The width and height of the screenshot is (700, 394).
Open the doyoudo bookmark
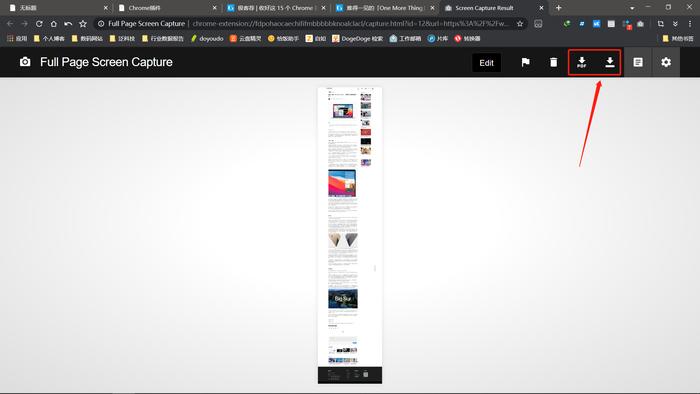(207, 39)
